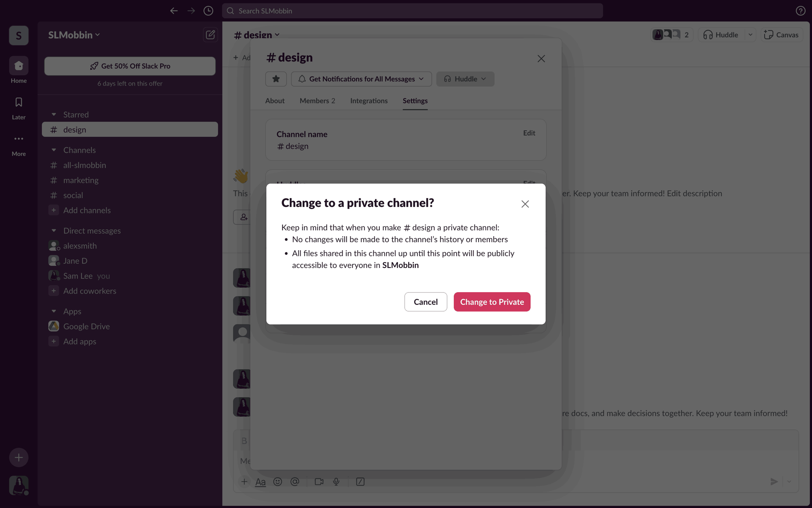The height and width of the screenshot is (508, 812).
Task: Select the Settings tab
Action: point(415,101)
